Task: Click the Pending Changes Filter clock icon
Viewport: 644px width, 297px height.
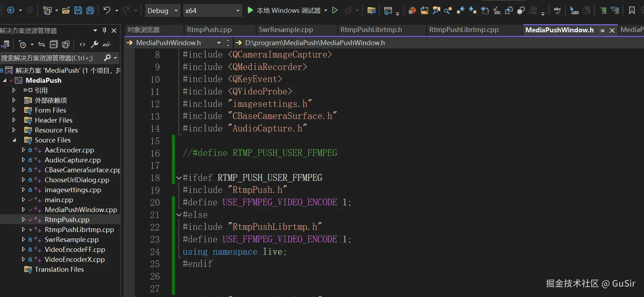Action: tap(23, 44)
